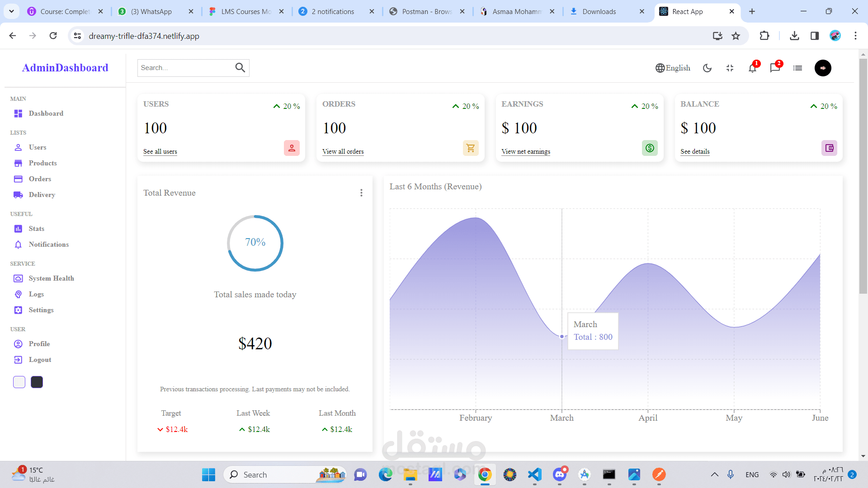The width and height of the screenshot is (868, 488).
Task: Open a new browser tab
Action: (x=752, y=11)
